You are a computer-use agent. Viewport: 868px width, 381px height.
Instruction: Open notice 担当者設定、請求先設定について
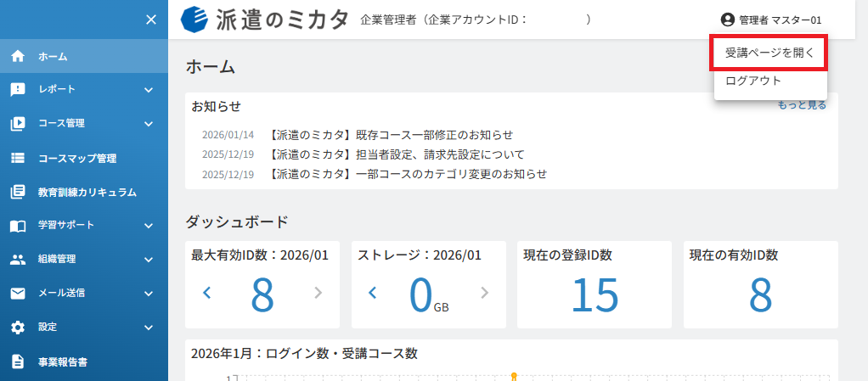pyautogui.click(x=397, y=154)
